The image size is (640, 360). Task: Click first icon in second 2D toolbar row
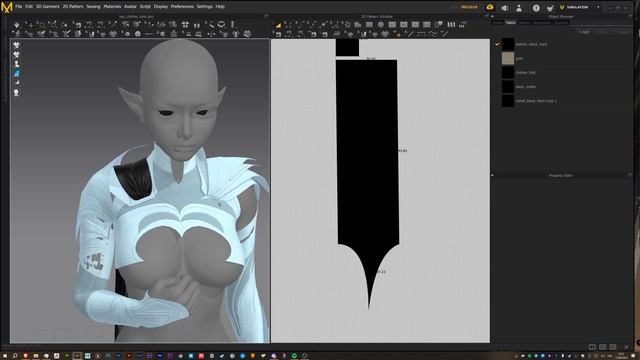click(x=278, y=34)
